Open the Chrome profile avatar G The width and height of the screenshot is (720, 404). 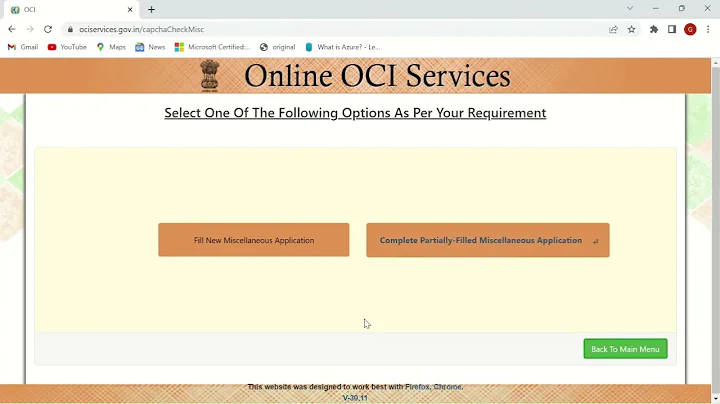tap(690, 29)
